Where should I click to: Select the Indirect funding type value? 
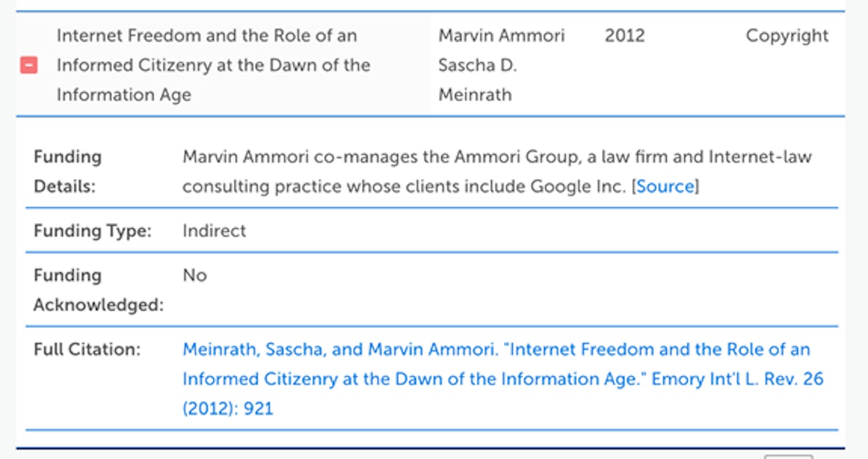pos(214,231)
